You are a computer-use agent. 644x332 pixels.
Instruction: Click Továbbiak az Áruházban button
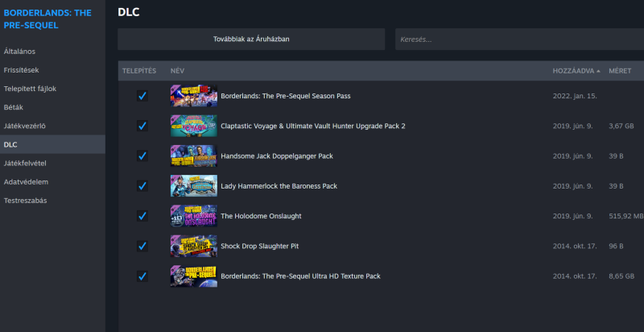251,39
